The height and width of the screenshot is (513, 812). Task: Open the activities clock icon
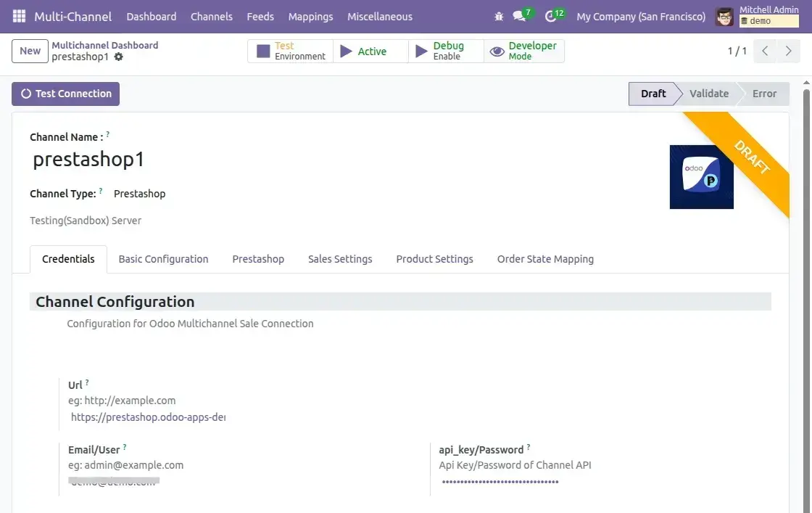pos(550,16)
